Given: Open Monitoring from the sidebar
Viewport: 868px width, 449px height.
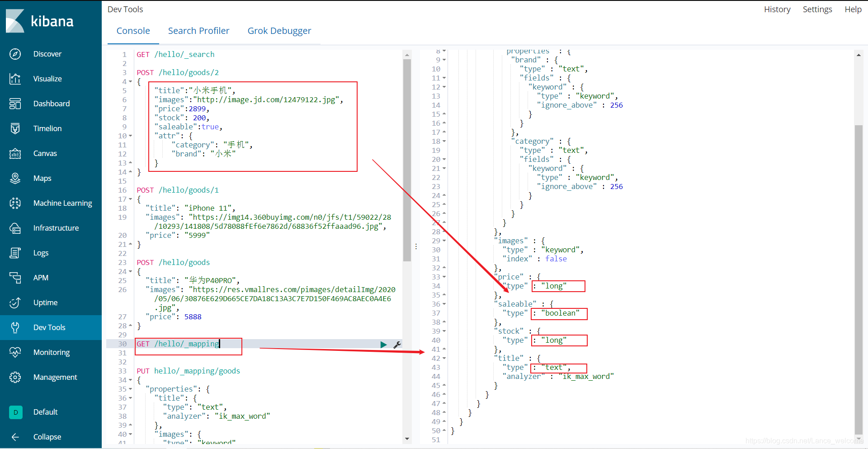Looking at the screenshot, I should pos(51,352).
